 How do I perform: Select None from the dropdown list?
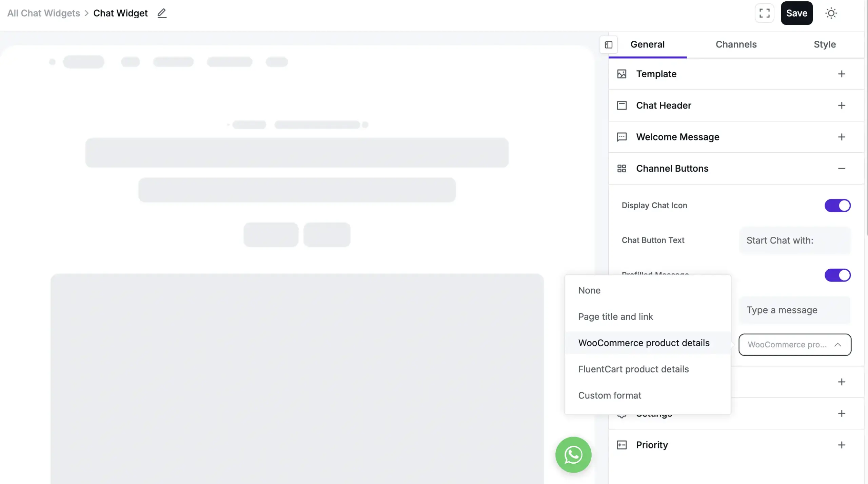(648, 290)
